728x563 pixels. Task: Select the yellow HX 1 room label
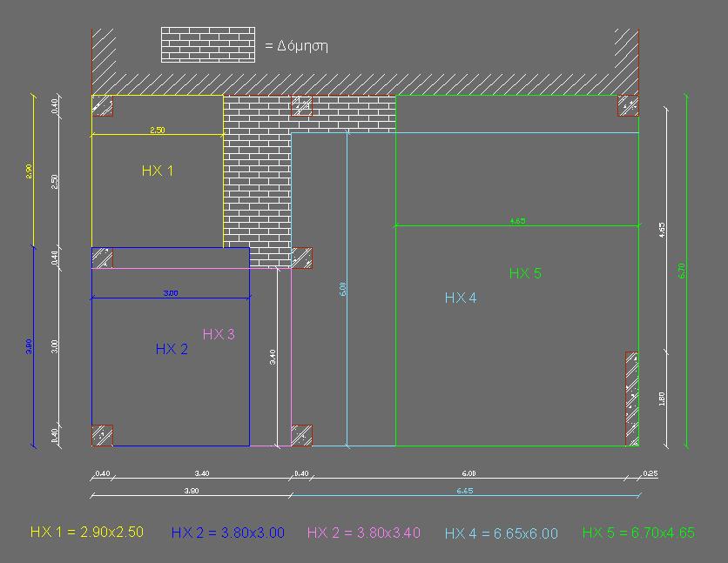tap(158, 171)
